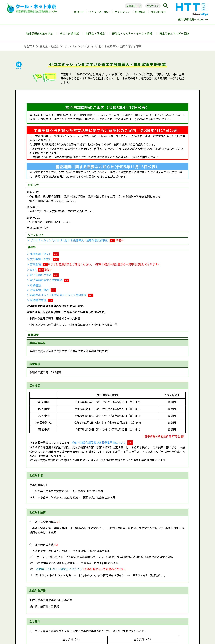Image resolution: width=215 pixels, height=644 pixels.
Task: Click PDF icon beside Q&A
Action: pyautogui.click(x=41, y=270)
